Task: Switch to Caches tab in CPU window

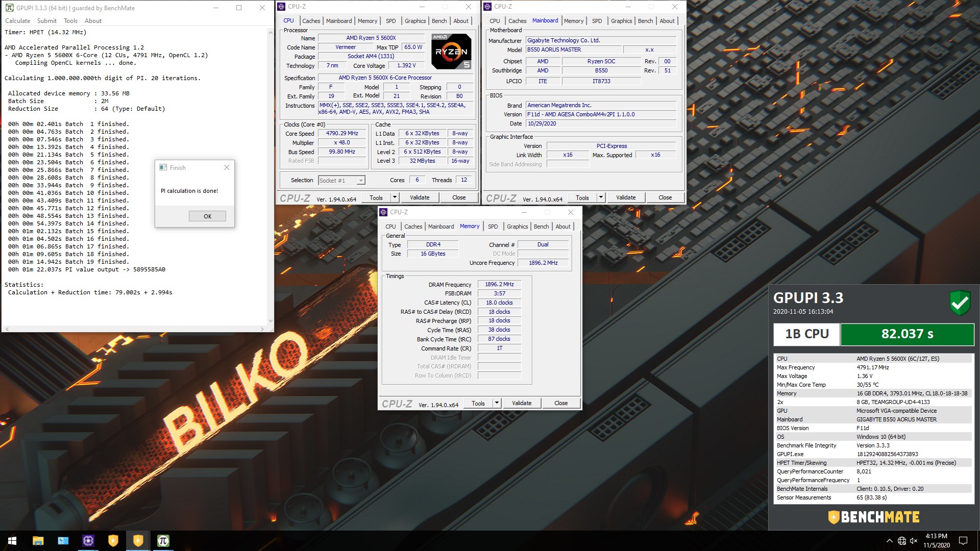Action: pos(311,21)
